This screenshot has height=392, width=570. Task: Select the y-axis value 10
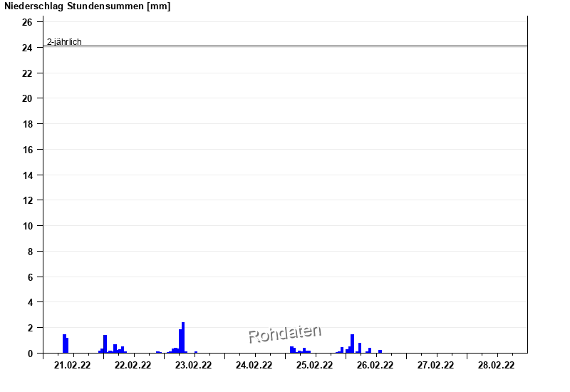coord(27,226)
